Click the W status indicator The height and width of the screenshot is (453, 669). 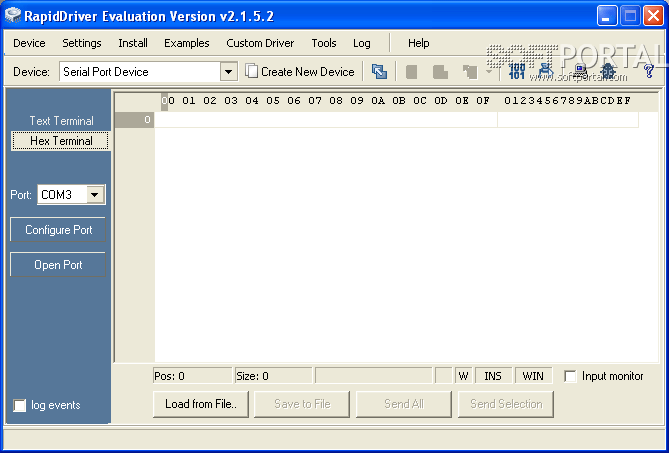[x=463, y=376]
